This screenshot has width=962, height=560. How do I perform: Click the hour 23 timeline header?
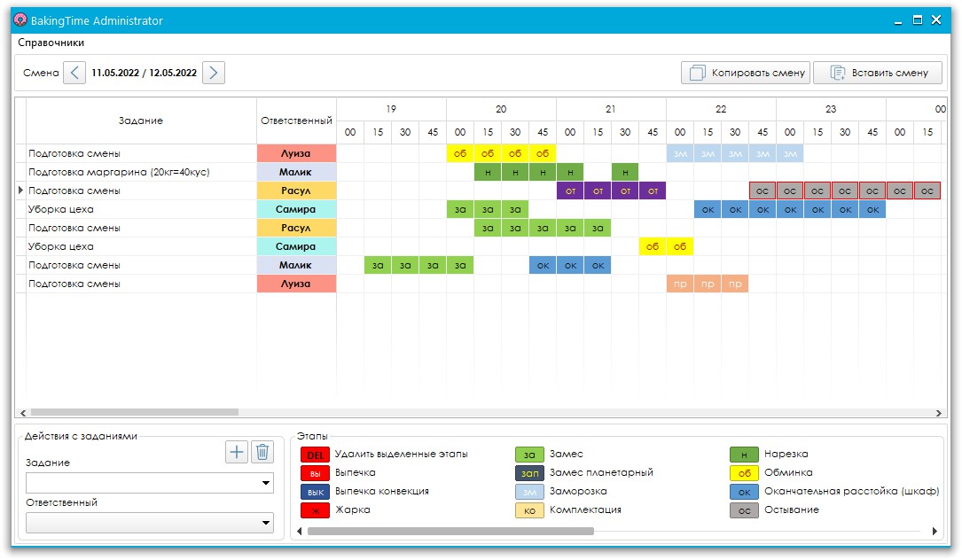(831, 109)
